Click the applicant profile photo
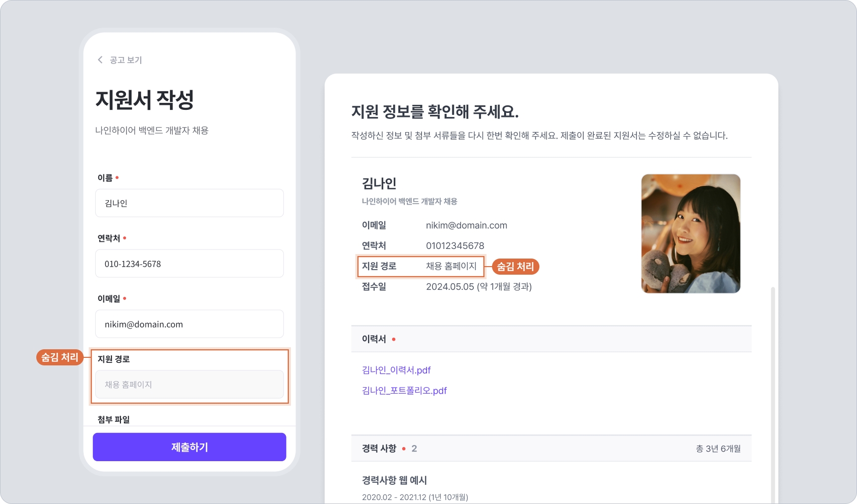The image size is (857, 504). click(x=691, y=233)
